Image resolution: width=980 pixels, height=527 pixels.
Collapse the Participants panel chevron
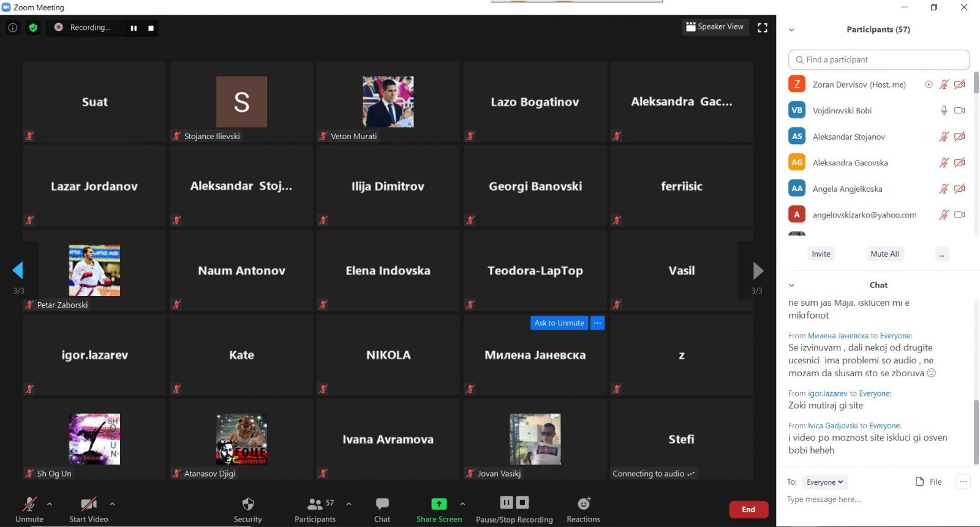[x=791, y=29]
